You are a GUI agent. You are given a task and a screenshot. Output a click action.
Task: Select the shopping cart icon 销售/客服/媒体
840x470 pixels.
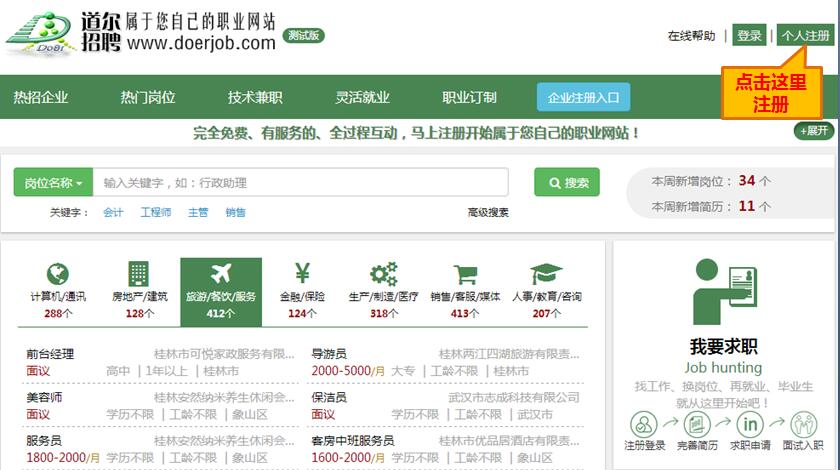click(464, 274)
